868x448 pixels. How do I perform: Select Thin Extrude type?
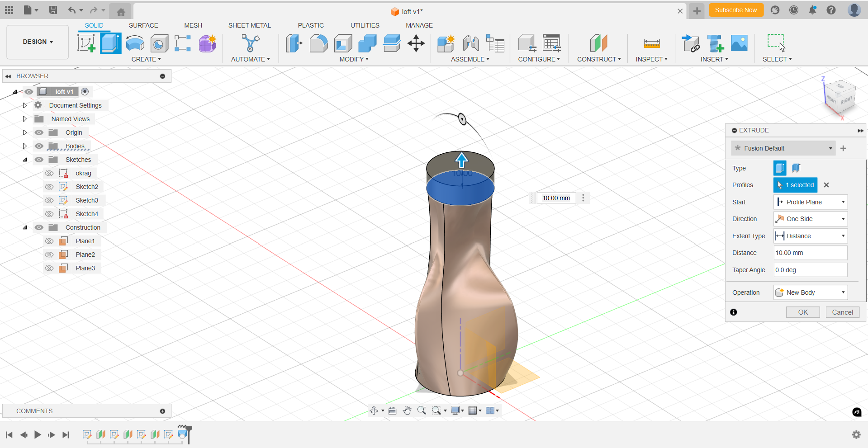point(796,168)
